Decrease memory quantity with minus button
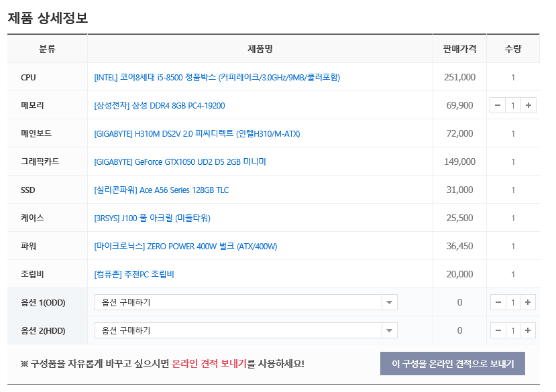 coord(498,105)
